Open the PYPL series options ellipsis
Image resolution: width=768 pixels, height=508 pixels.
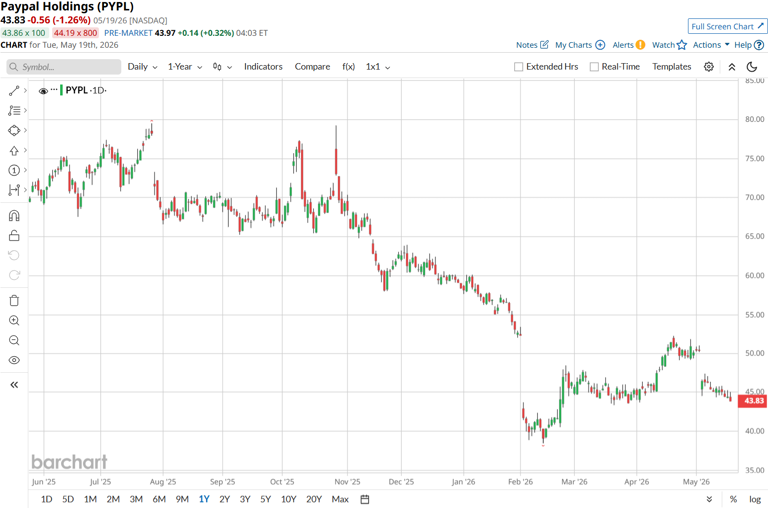coord(54,90)
